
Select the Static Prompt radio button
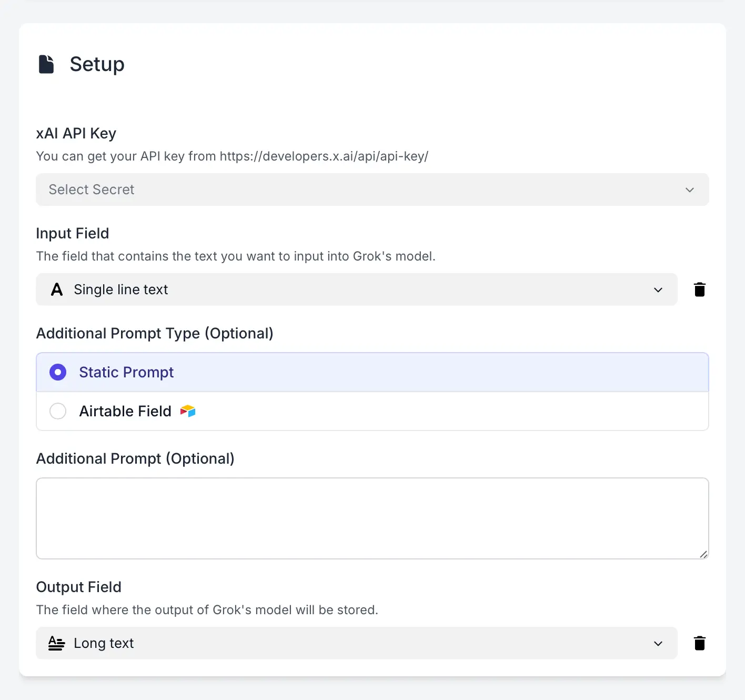(x=58, y=372)
